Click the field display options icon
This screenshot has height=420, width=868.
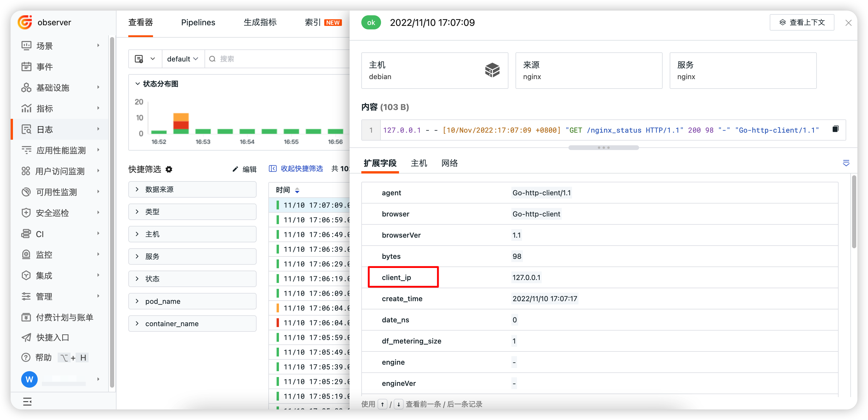coord(846,163)
